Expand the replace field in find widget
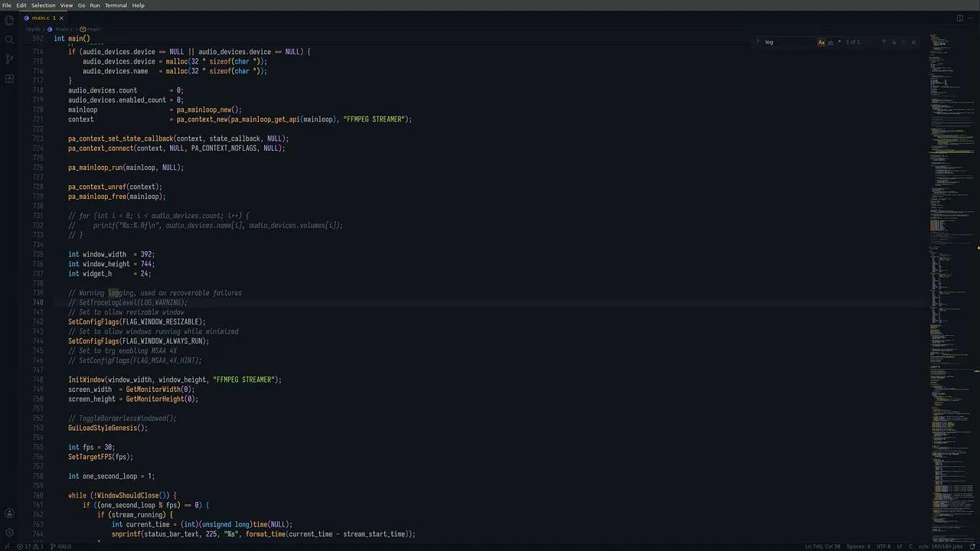 pos(758,42)
